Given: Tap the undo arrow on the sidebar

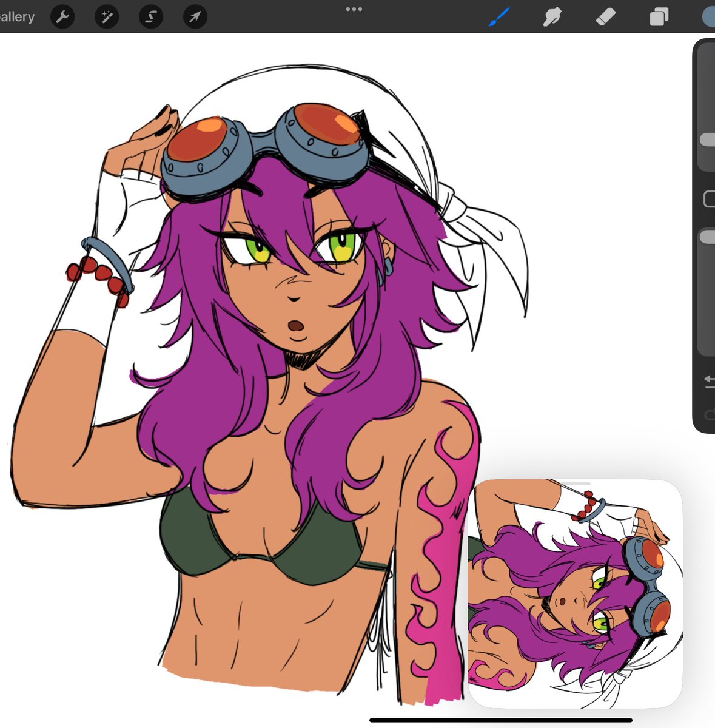Looking at the screenshot, I should click(x=709, y=380).
